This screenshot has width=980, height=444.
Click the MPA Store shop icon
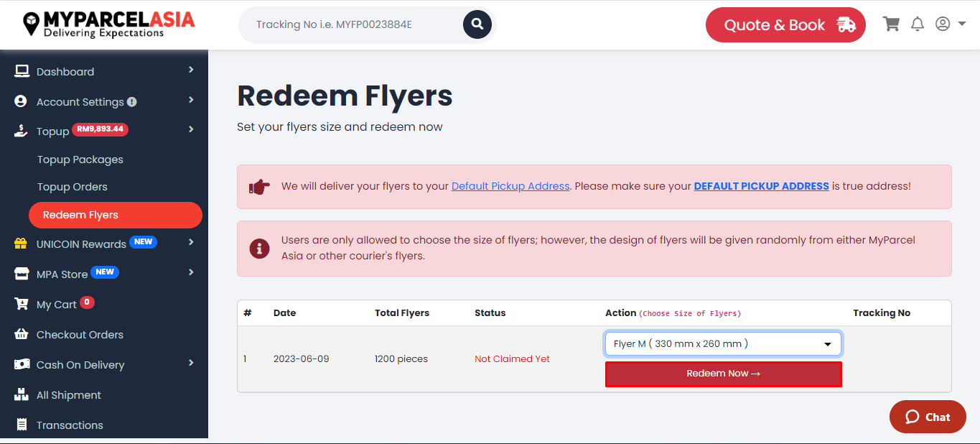[x=22, y=274]
